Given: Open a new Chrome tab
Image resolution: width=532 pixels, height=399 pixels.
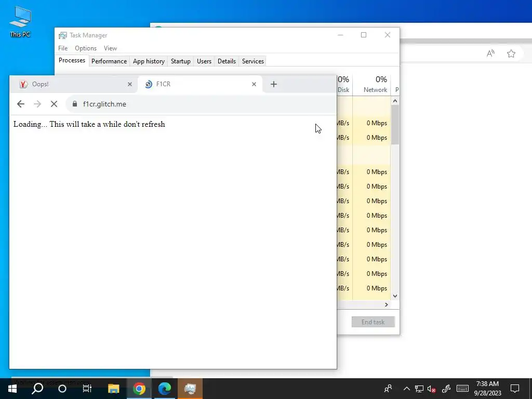Looking at the screenshot, I should tap(273, 84).
